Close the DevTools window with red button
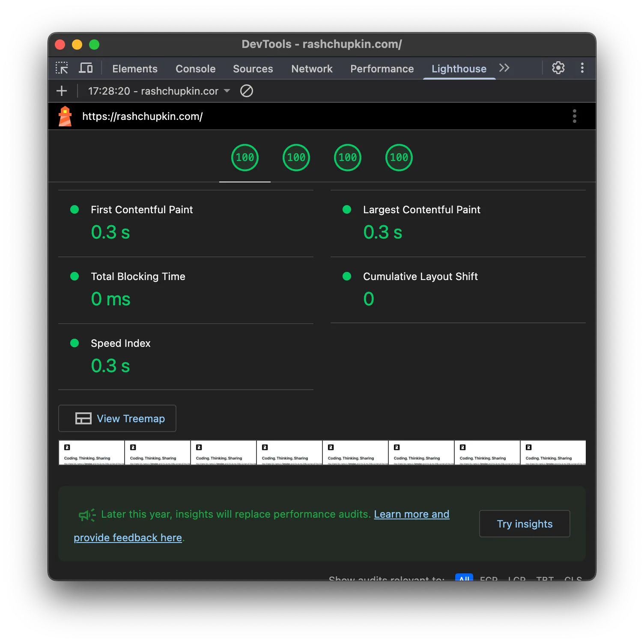Viewport: 644px width, 644px height. tap(60, 45)
